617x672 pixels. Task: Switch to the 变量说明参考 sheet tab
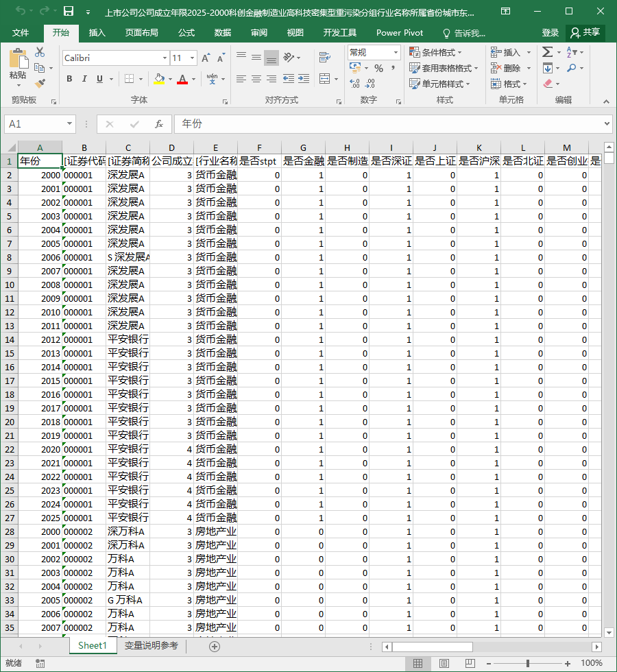coord(152,645)
